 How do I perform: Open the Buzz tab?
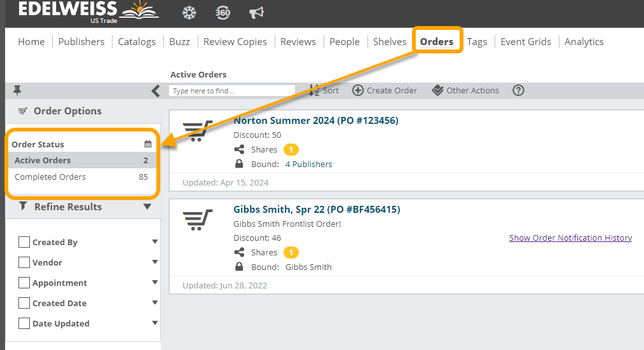[x=179, y=41]
